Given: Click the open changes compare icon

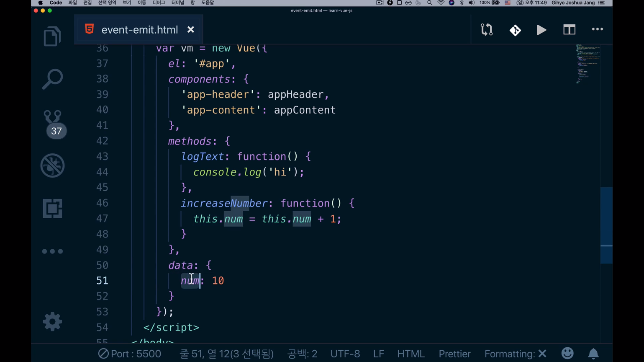Looking at the screenshot, I should [x=487, y=30].
